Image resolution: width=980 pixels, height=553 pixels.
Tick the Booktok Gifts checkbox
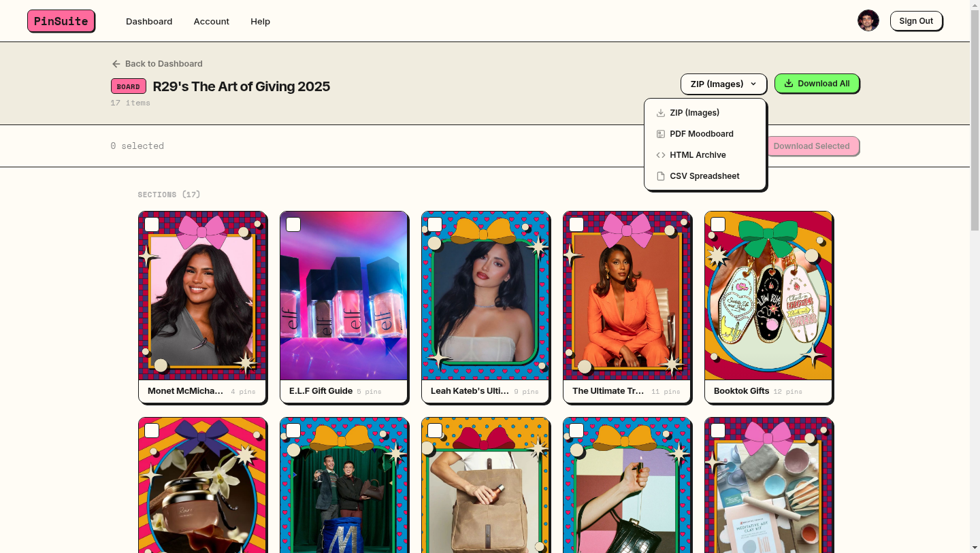[x=717, y=224]
